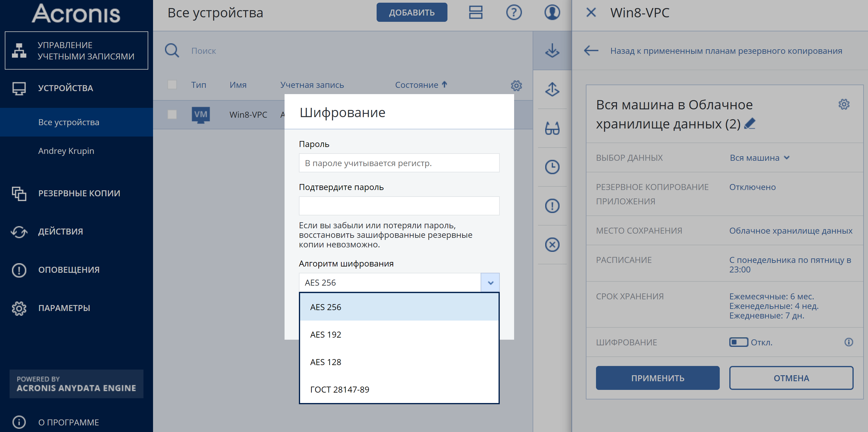Click the account management hierarchy icon

(x=19, y=50)
